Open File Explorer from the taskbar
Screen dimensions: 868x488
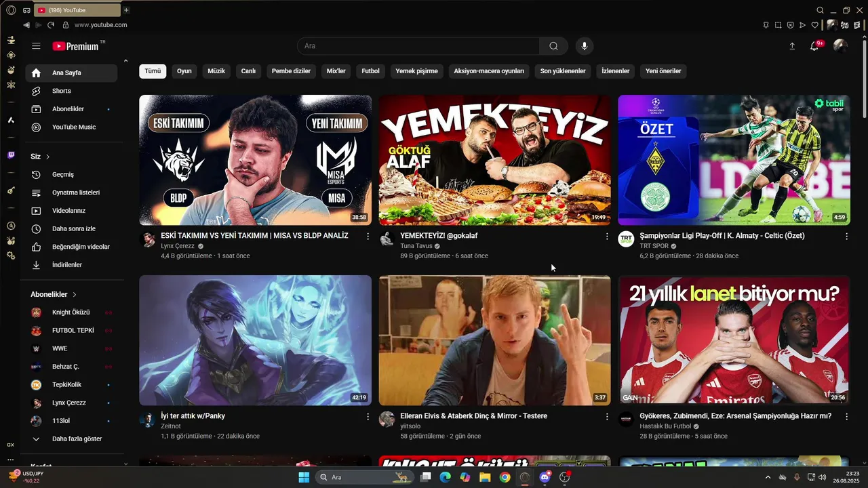tap(485, 477)
